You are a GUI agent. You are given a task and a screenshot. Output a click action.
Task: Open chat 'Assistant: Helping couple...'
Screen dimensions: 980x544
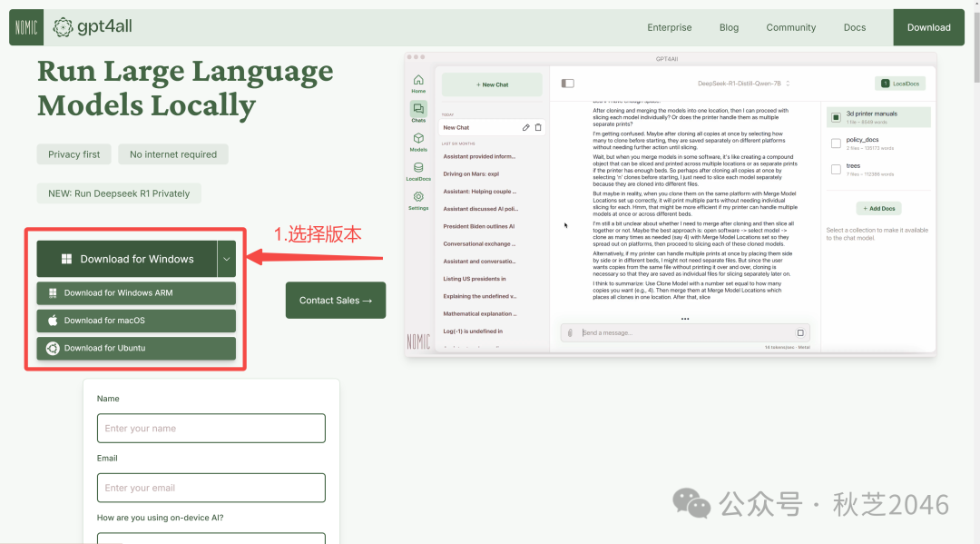(x=480, y=192)
